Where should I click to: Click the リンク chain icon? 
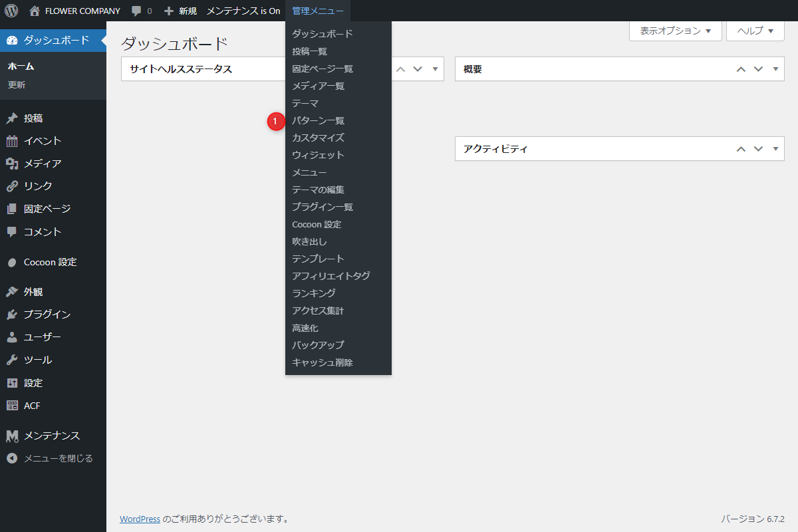[12, 186]
